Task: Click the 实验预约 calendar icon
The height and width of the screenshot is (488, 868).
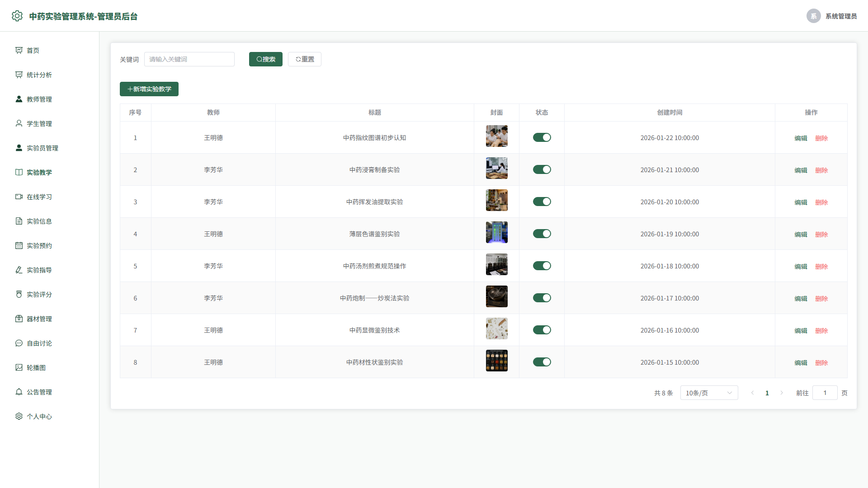Action: (19, 245)
